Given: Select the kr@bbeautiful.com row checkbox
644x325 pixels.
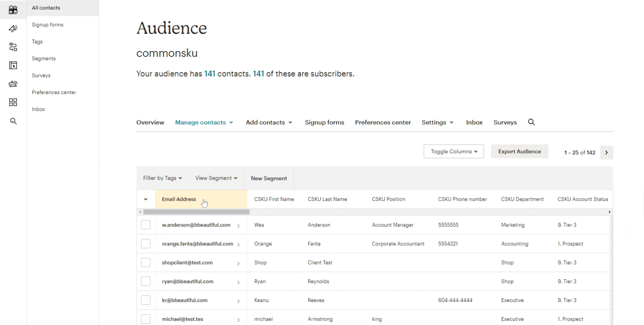Looking at the screenshot, I should (x=146, y=300).
